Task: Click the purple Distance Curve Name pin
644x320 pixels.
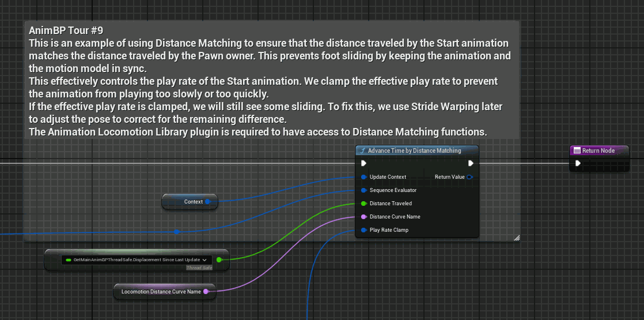Action: (363, 217)
